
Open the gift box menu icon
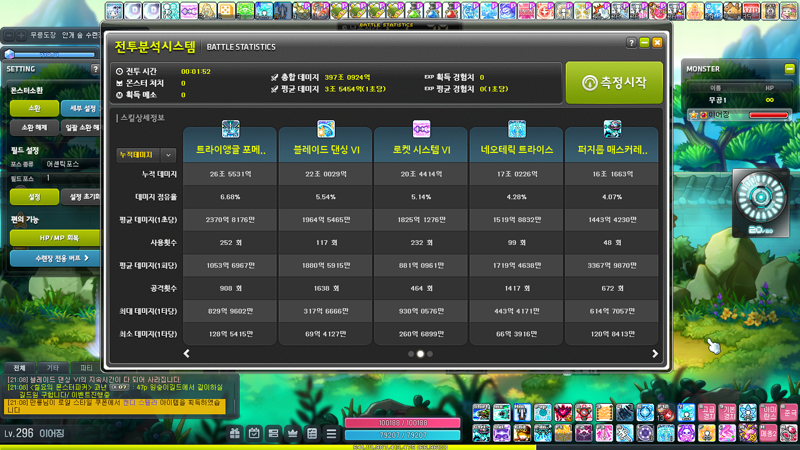click(x=235, y=434)
